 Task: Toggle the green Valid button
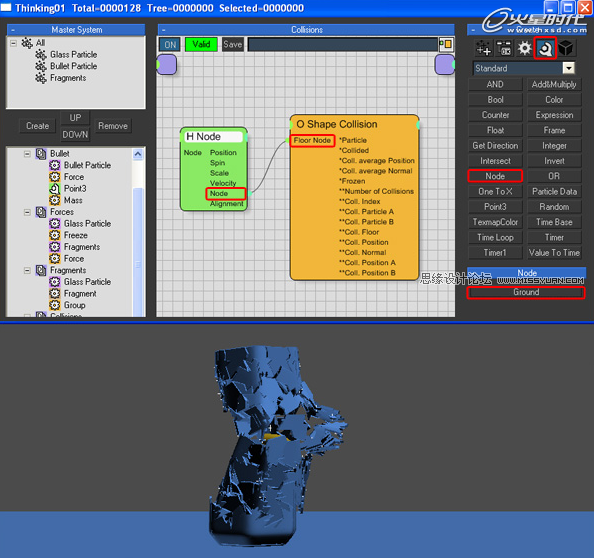pos(201,45)
